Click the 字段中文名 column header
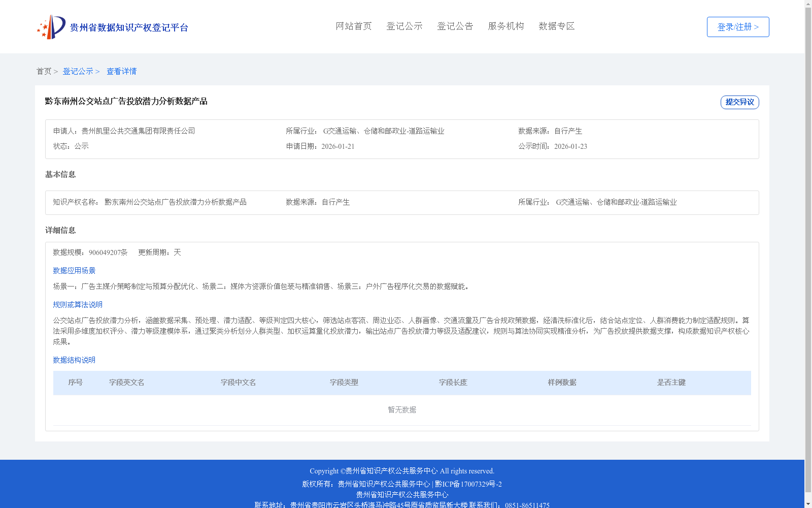This screenshot has width=812, height=508. (239, 383)
